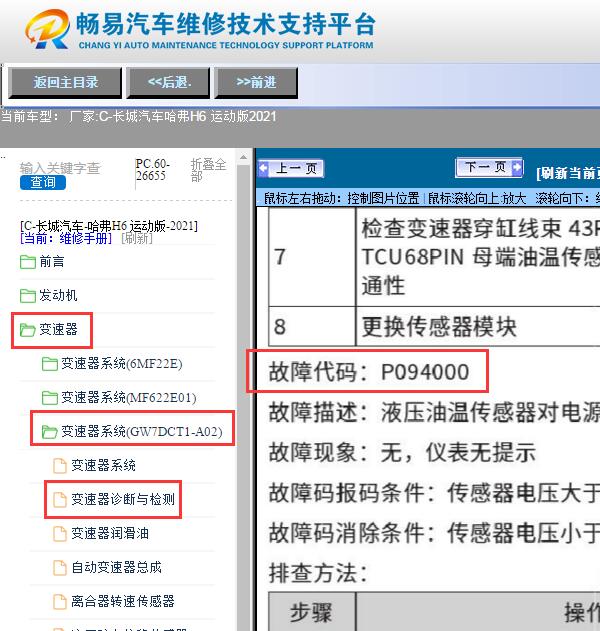Screen dimensions: 600x631
Task: Click the 返回主目录 button
Action: pyautogui.click(x=65, y=82)
